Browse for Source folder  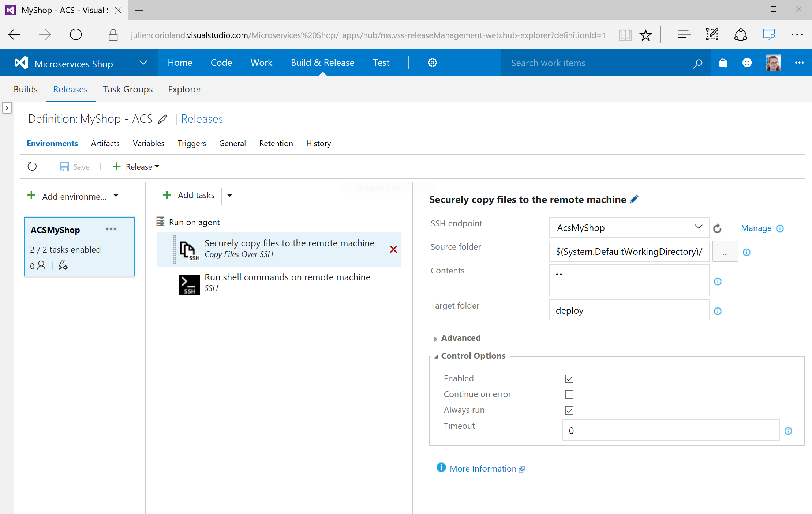point(725,252)
